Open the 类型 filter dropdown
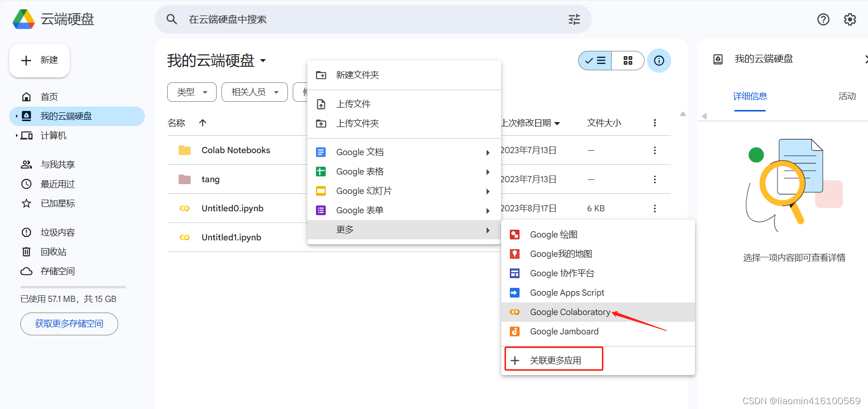Screen dimensions: 868x409 tap(192, 92)
